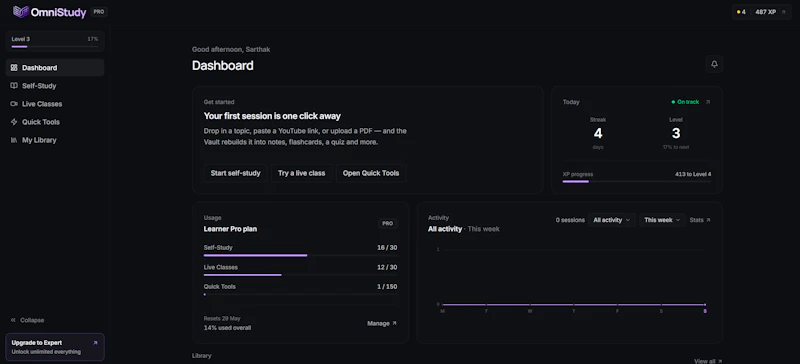Click the arrow icon on Upgrade to Expert

coord(95,343)
